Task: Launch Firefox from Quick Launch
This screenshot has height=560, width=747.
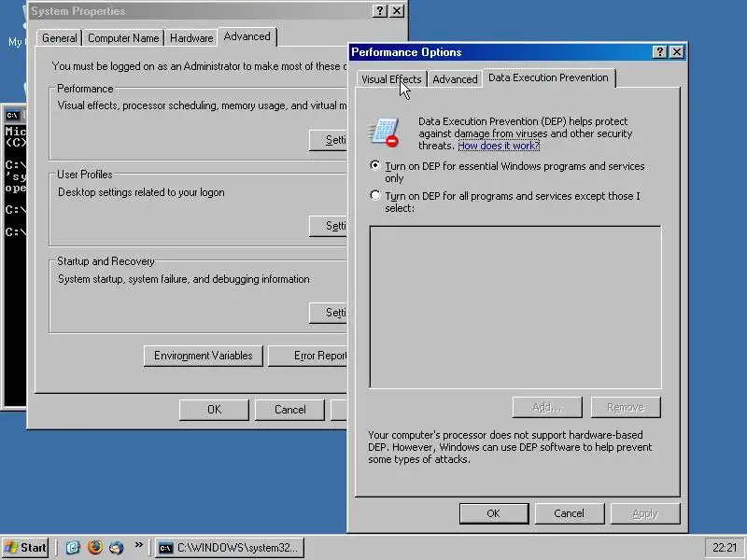Action: 95,547
